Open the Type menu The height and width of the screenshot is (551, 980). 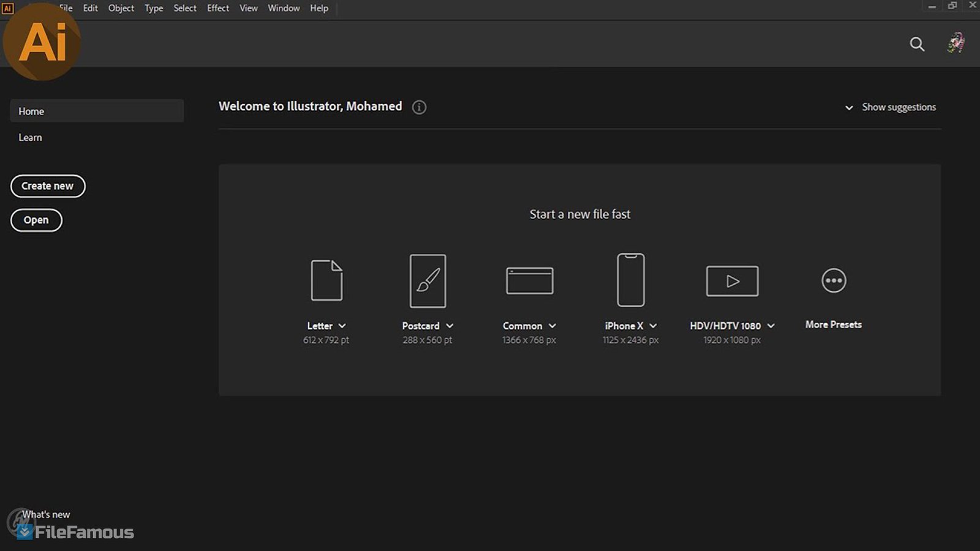coord(154,8)
